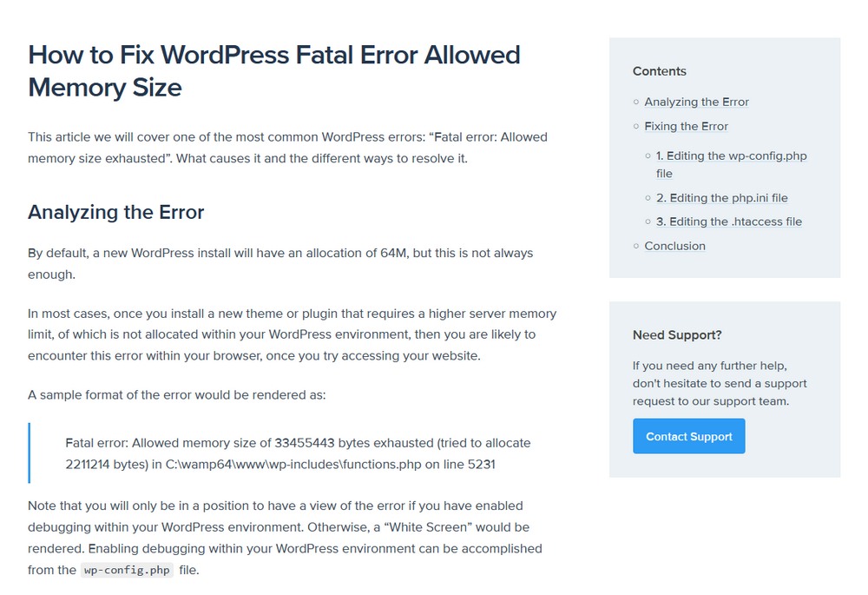Click the article title 'How to Fix WordPress Fatal Error'
868x595 pixels.
pyautogui.click(x=274, y=71)
